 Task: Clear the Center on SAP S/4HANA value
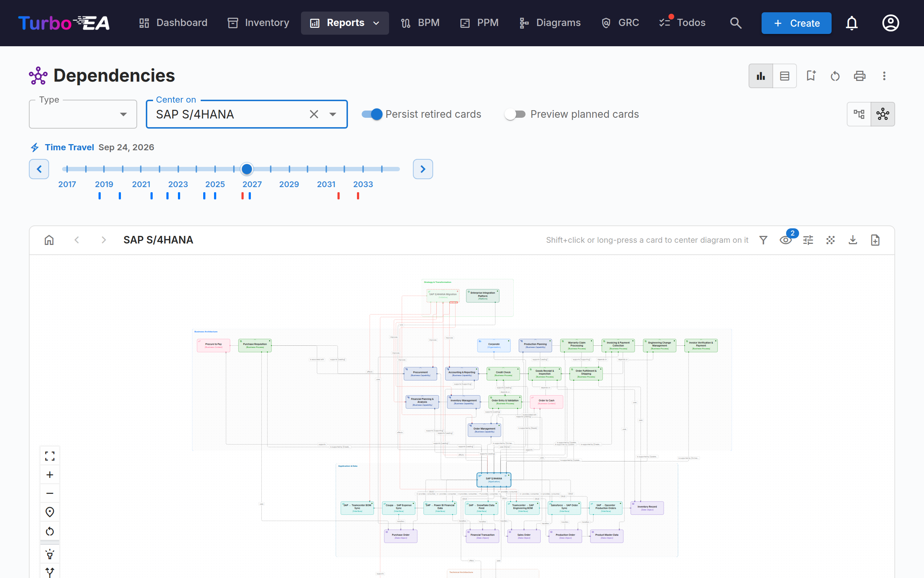(x=314, y=114)
